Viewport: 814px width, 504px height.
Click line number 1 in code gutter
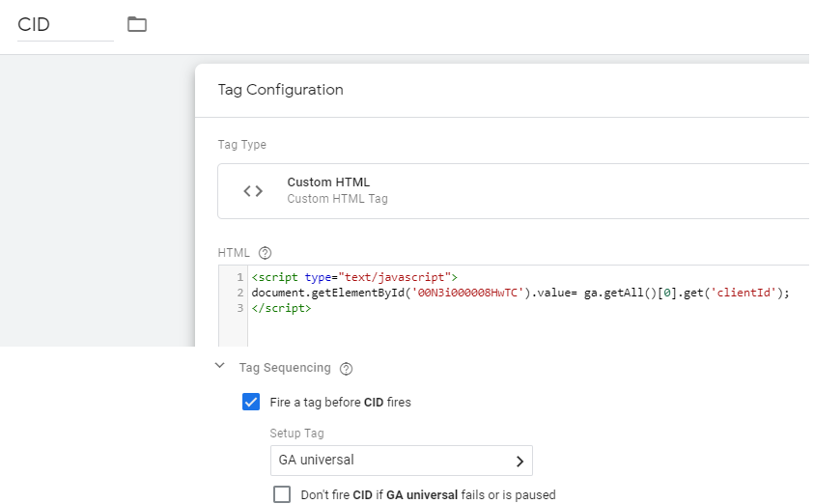click(239, 277)
